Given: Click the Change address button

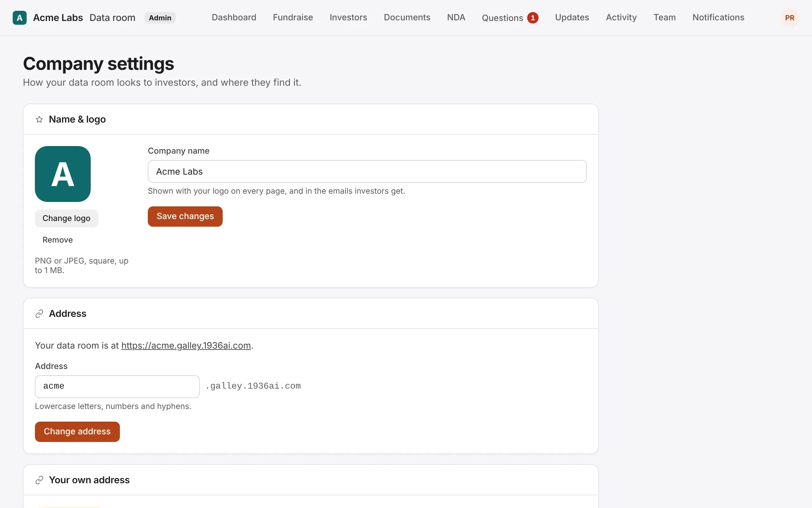Looking at the screenshot, I should tap(77, 431).
